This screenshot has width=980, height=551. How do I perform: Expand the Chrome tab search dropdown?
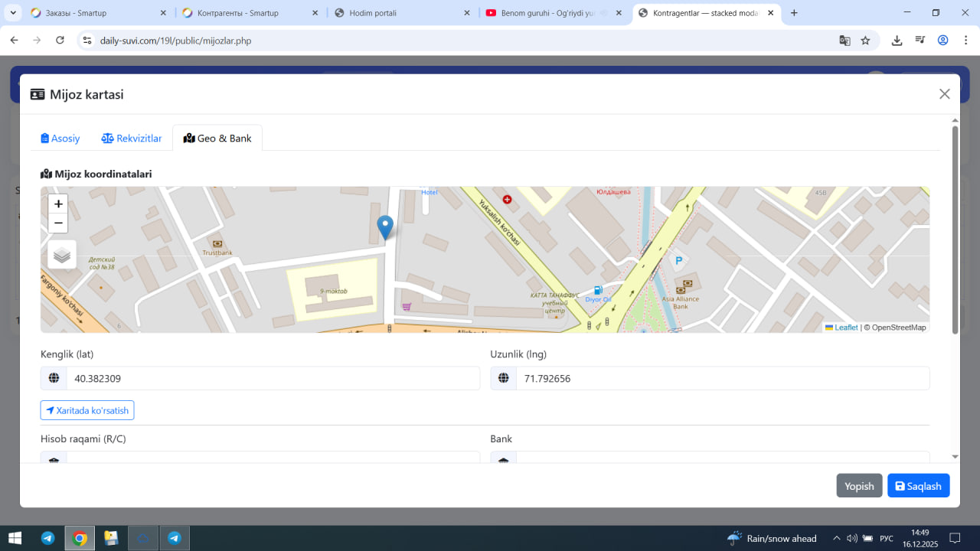13,13
